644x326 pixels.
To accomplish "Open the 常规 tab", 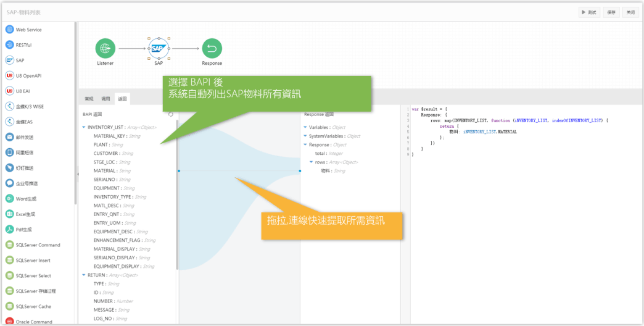I will (89, 99).
